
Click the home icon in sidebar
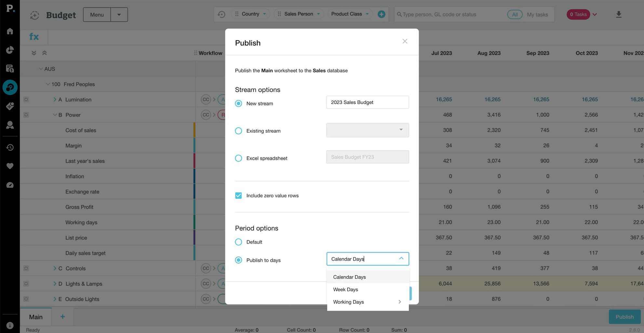[x=10, y=31]
